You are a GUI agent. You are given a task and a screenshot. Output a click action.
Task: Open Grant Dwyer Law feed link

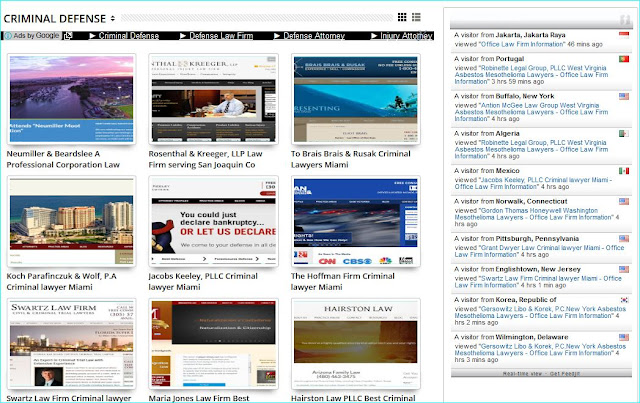pyautogui.click(x=539, y=251)
